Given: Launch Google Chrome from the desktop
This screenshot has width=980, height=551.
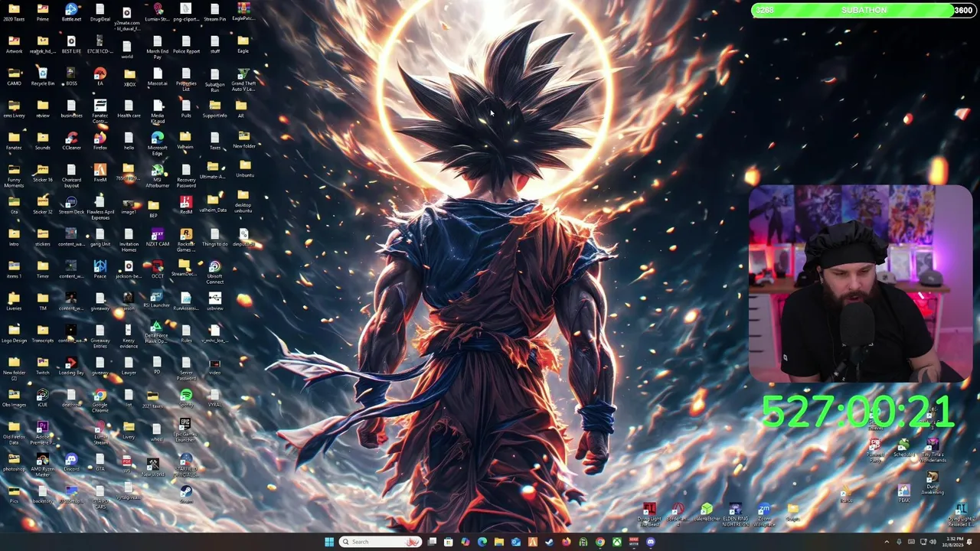Looking at the screenshot, I should (x=100, y=400).
